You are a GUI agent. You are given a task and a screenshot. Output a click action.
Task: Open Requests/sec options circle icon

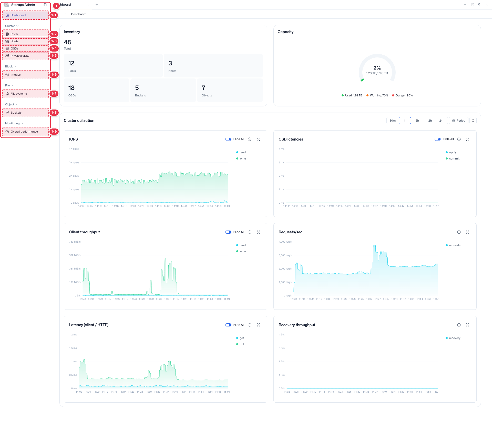(459, 232)
